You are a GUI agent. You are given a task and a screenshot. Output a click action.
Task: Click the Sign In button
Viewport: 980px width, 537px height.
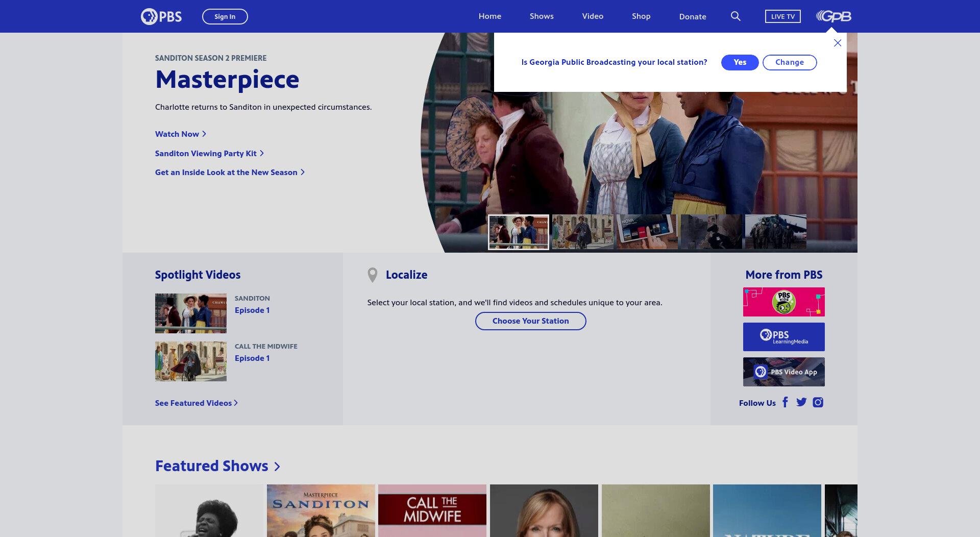pos(225,16)
